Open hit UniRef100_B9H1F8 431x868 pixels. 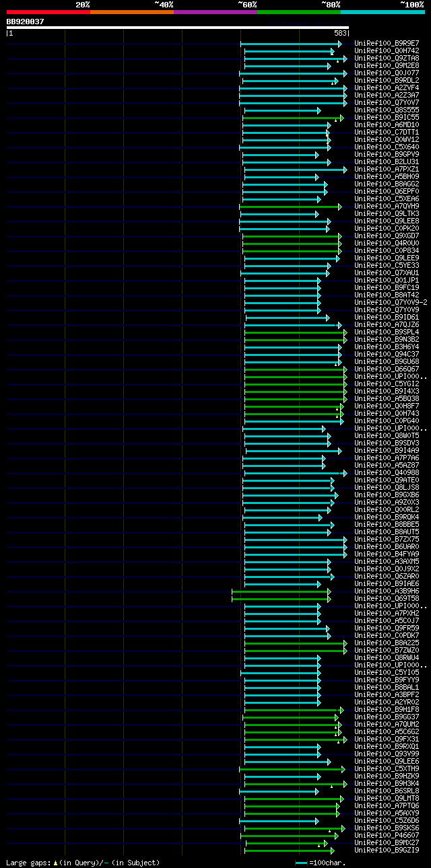387,709
